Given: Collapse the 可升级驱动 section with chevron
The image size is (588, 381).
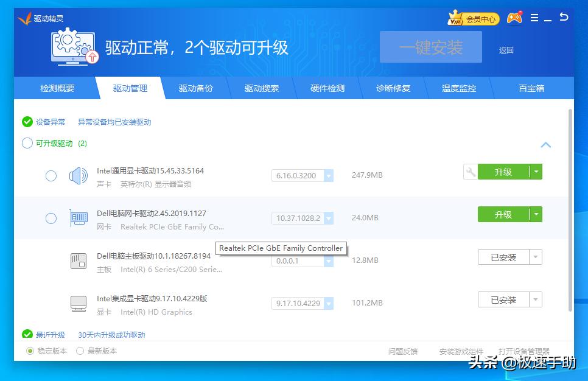Looking at the screenshot, I should [546, 145].
